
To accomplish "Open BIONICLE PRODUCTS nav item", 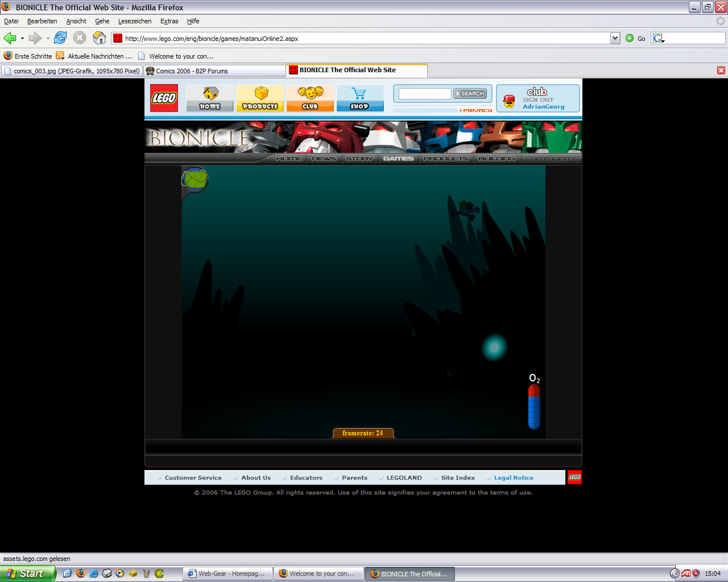I will [446, 159].
